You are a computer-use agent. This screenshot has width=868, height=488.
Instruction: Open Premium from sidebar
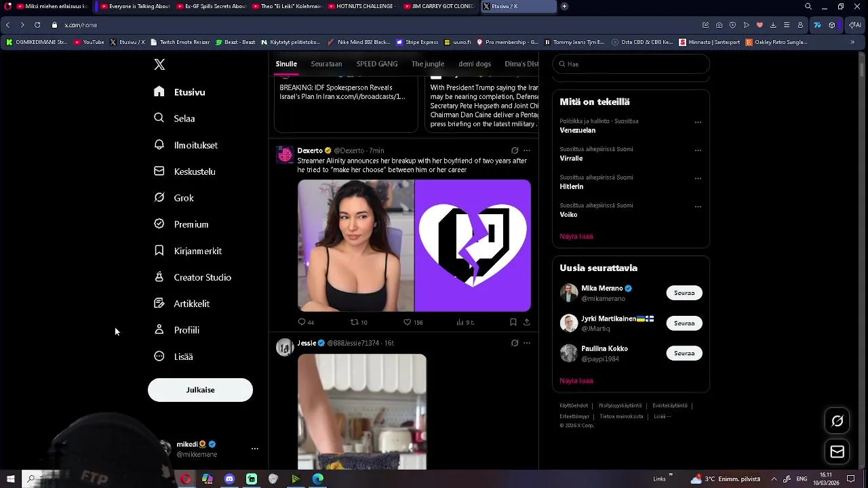181,224
